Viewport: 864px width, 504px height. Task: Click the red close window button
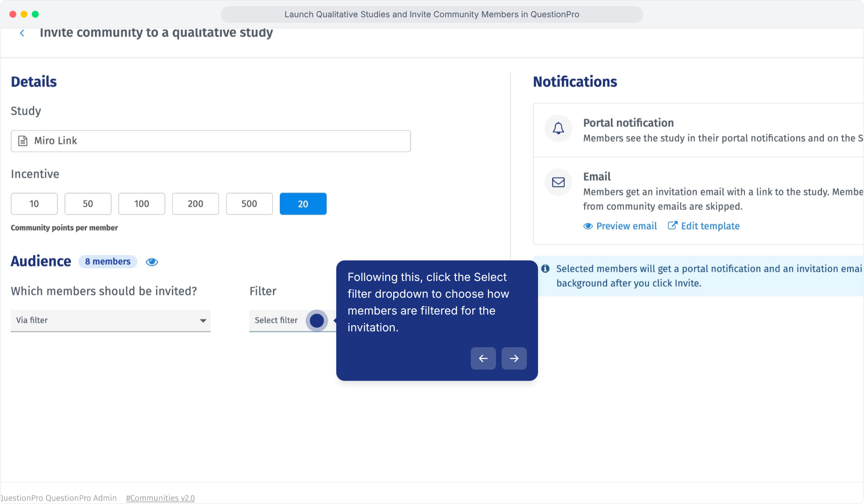tap(13, 14)
